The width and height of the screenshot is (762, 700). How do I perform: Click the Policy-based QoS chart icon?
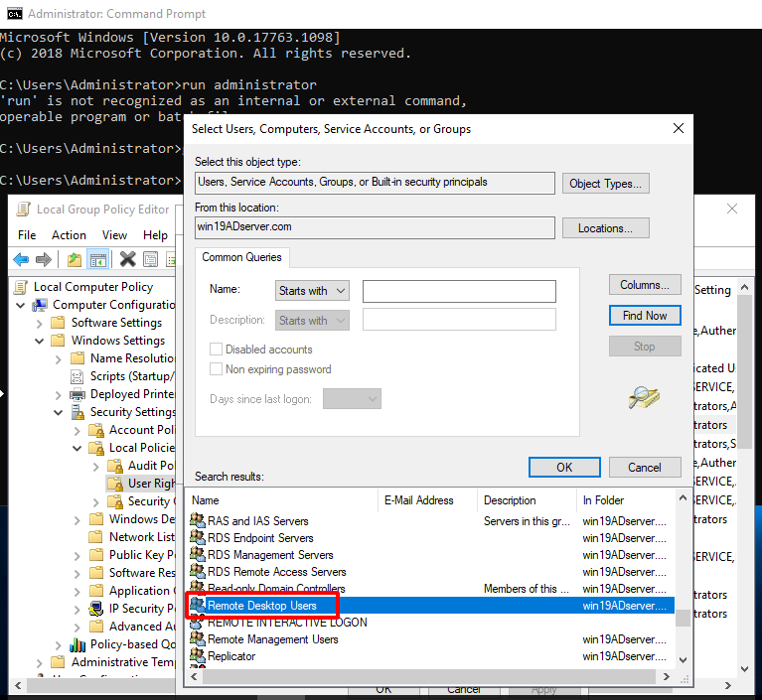(77, 644)
